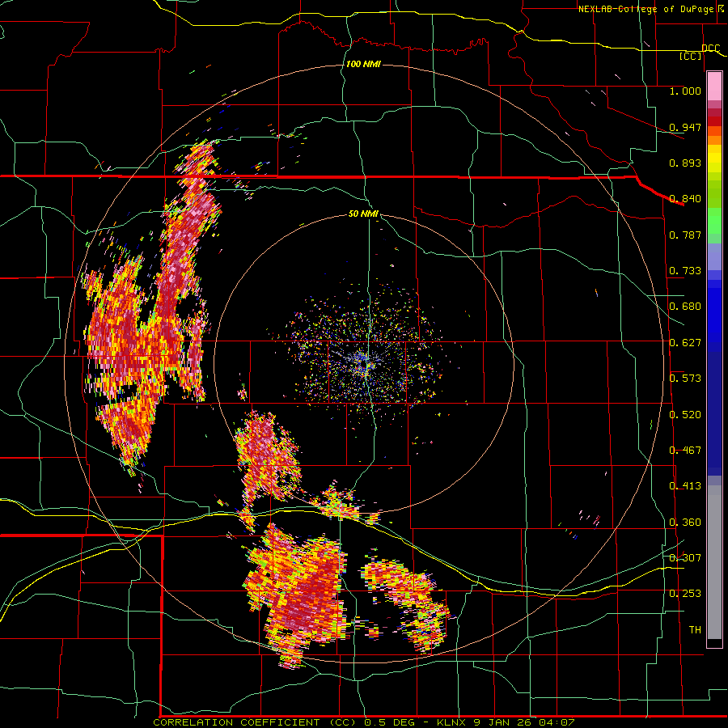Select the 0.627 scale value
Image resolution: width=728 pixels, height=728 pixels.
[685, 343]
